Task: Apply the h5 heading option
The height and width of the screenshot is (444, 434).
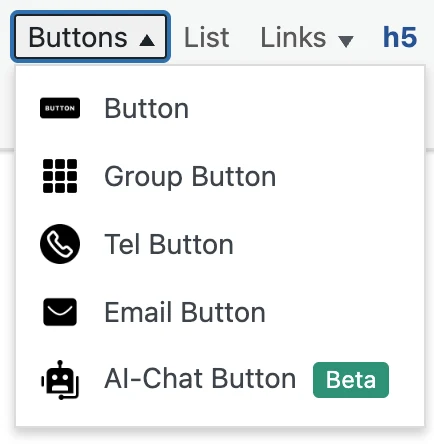Action: (400, 37)
